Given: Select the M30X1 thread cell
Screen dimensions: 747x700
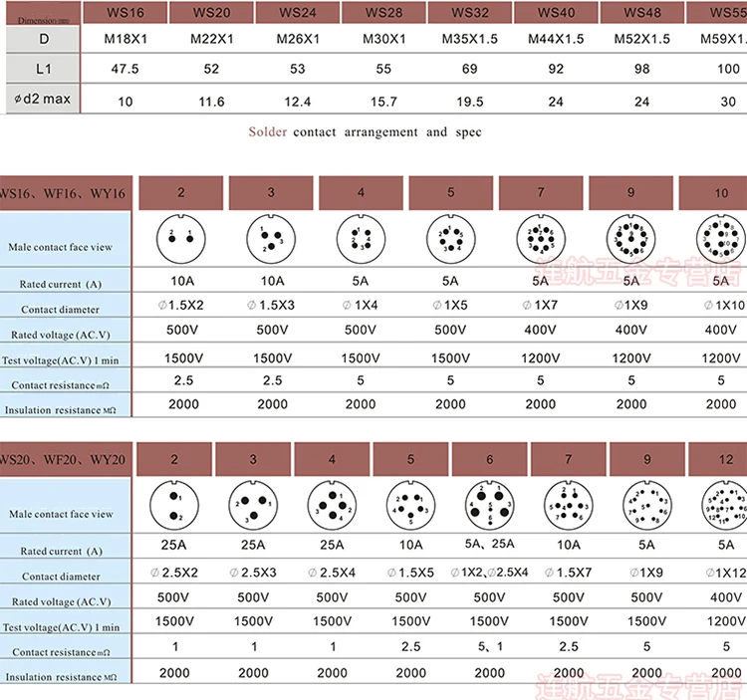Looking at the screenshot, I should (384, 39).
